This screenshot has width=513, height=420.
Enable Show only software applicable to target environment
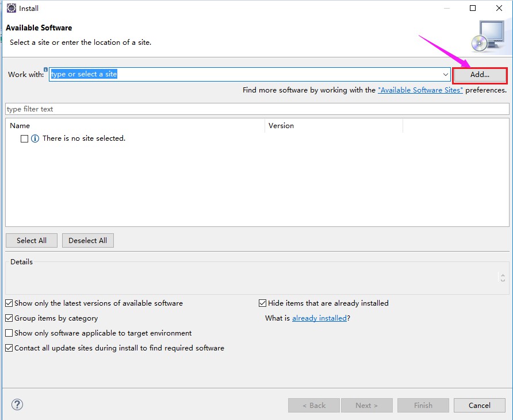coord(9,333)
